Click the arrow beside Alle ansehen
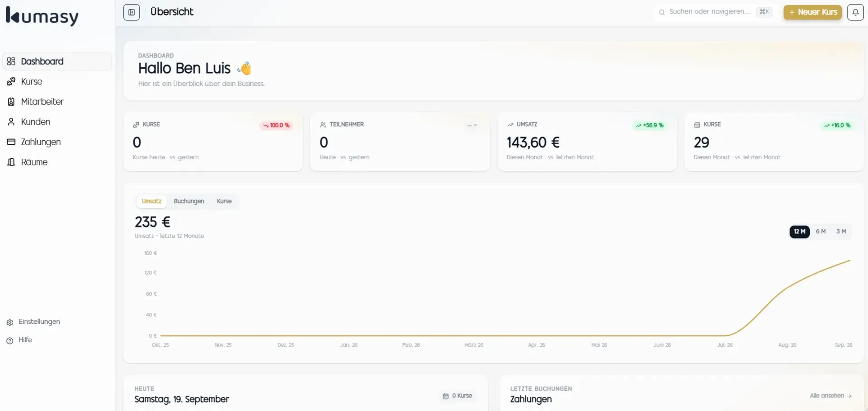Screen dimensions: 868x411 (849, 396)
